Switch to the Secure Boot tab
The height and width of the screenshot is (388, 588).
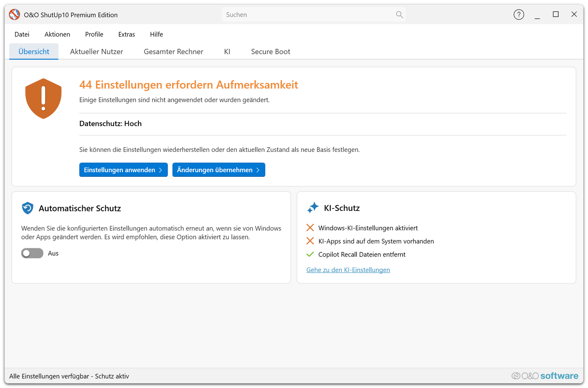(x=271, y=52)
